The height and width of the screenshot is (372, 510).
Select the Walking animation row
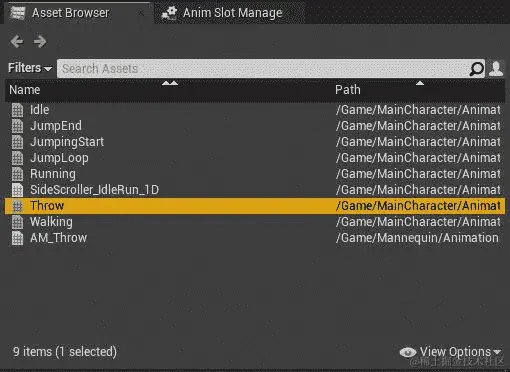[x=255, y=222]
